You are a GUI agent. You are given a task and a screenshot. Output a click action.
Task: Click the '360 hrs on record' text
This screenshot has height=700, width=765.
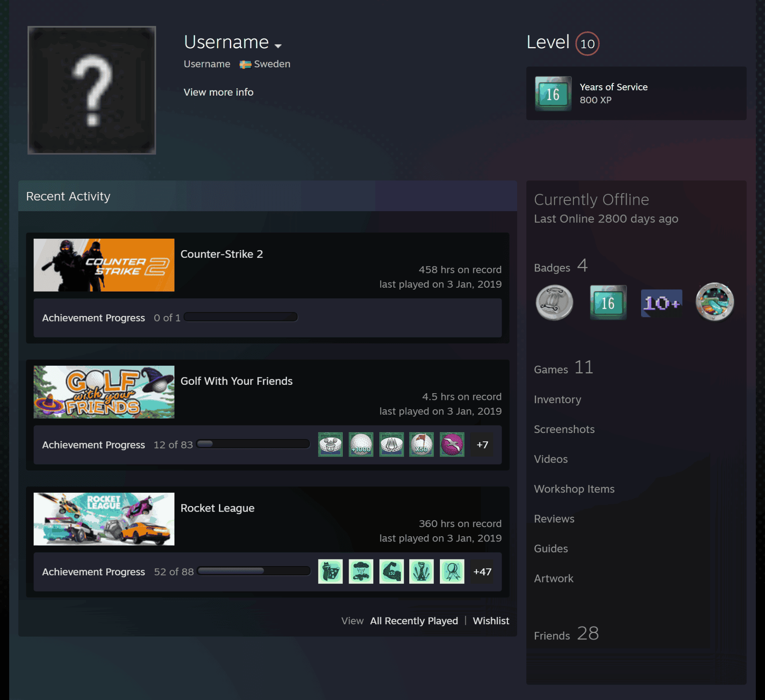pos(460,524)
